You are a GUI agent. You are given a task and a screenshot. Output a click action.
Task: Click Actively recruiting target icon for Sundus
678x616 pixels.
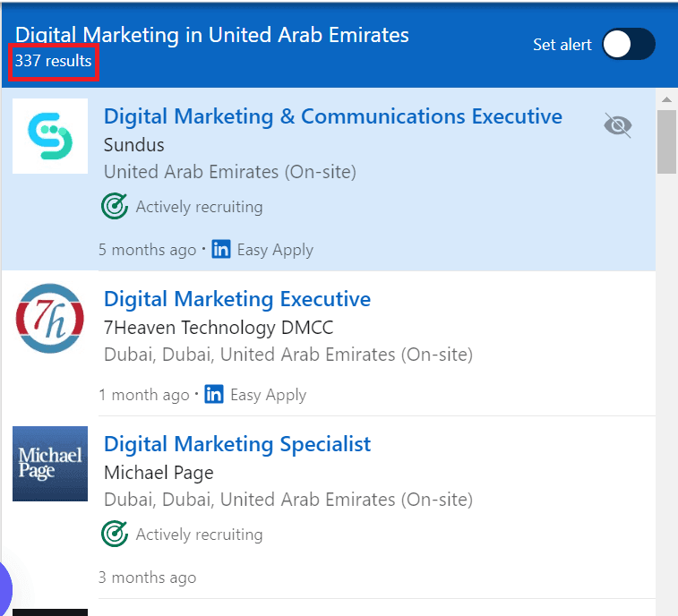coord(115,206)
